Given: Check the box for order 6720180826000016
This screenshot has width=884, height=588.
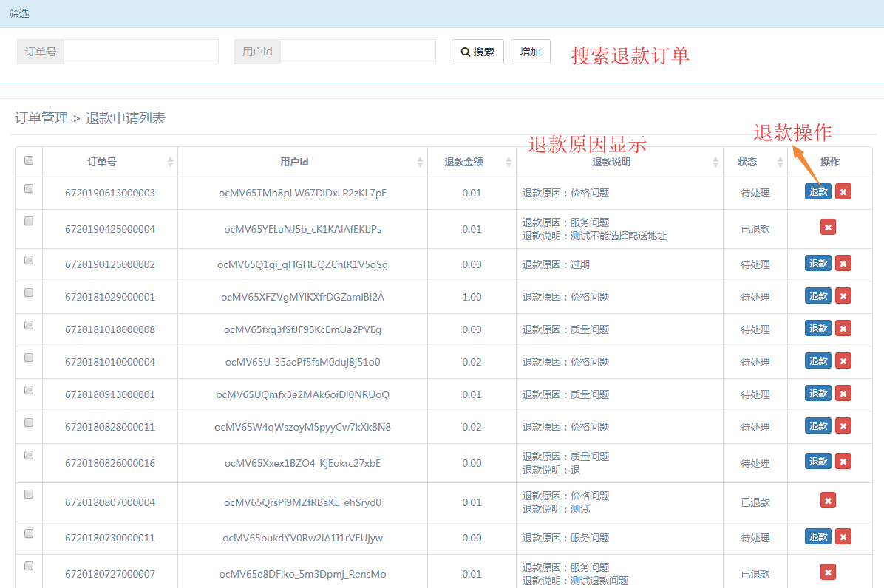Looking at the screenshot, I should coord(29,456).
